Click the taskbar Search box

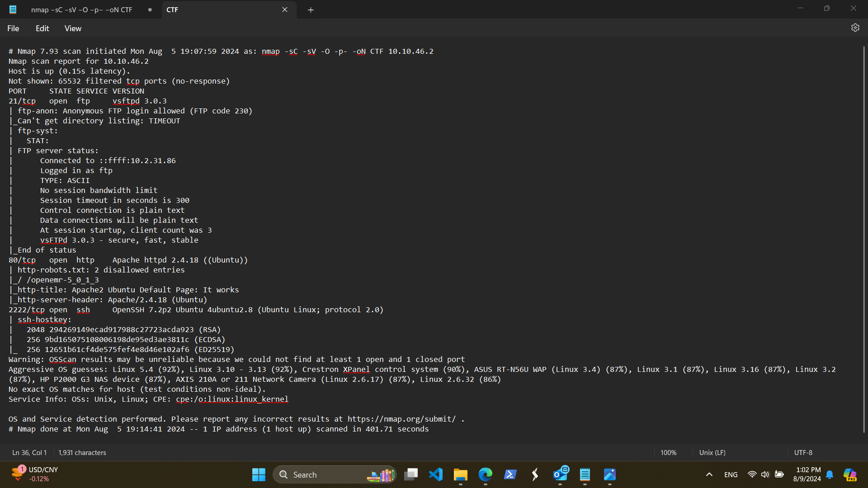[335, 474]
